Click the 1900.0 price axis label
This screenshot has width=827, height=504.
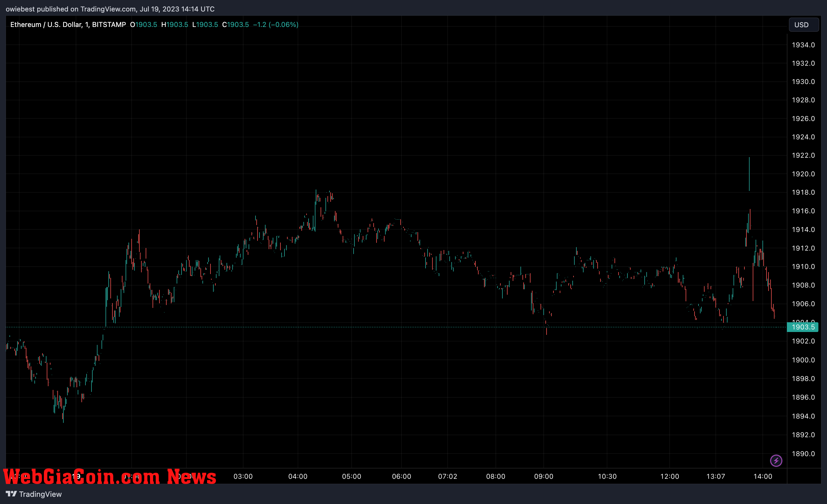pos(803,360)
